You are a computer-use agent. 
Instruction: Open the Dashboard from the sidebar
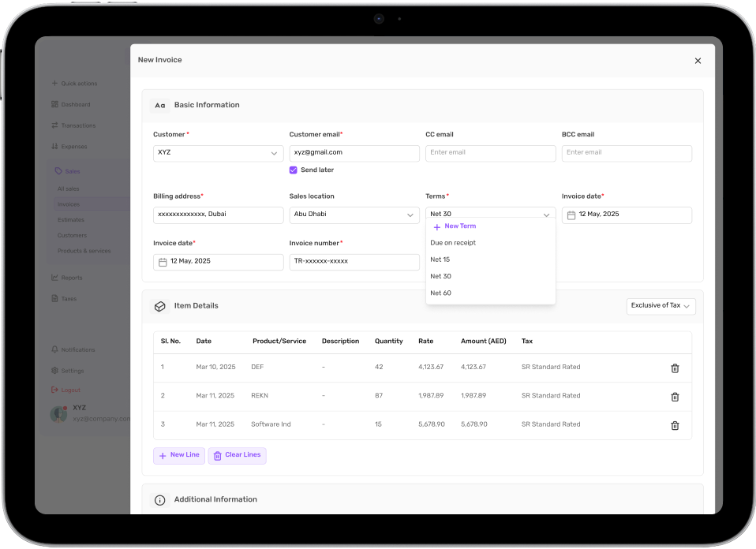(x=75, y=104)
